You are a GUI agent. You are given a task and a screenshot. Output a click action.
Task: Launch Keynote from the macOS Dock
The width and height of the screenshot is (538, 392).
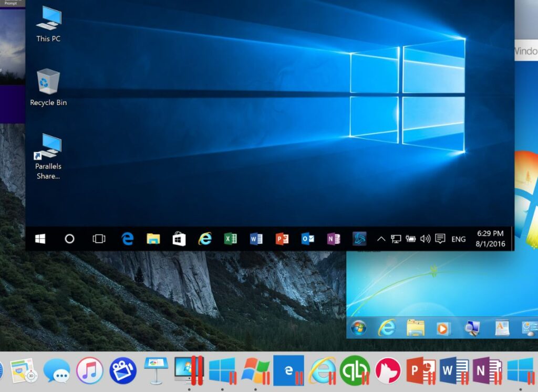(x=156, y=371)
